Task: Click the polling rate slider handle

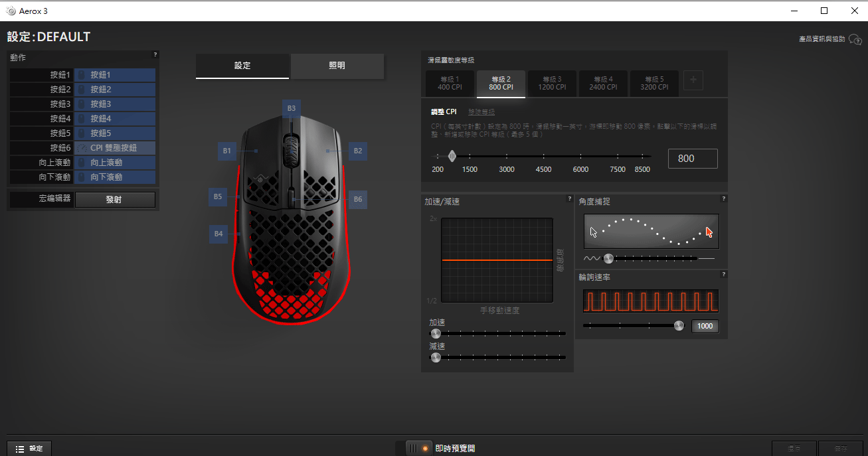Action: click(x=679, y=325)
